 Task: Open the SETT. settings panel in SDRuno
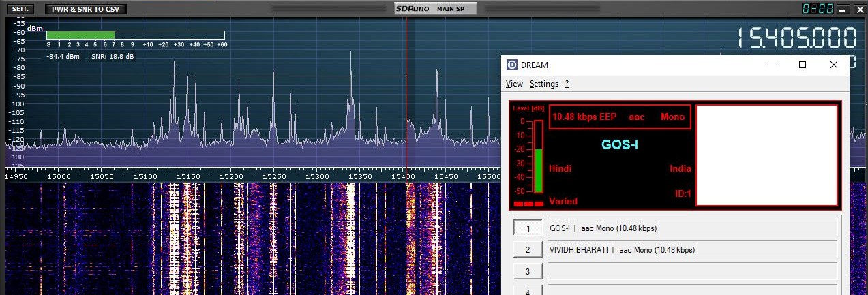pos(19,10)
